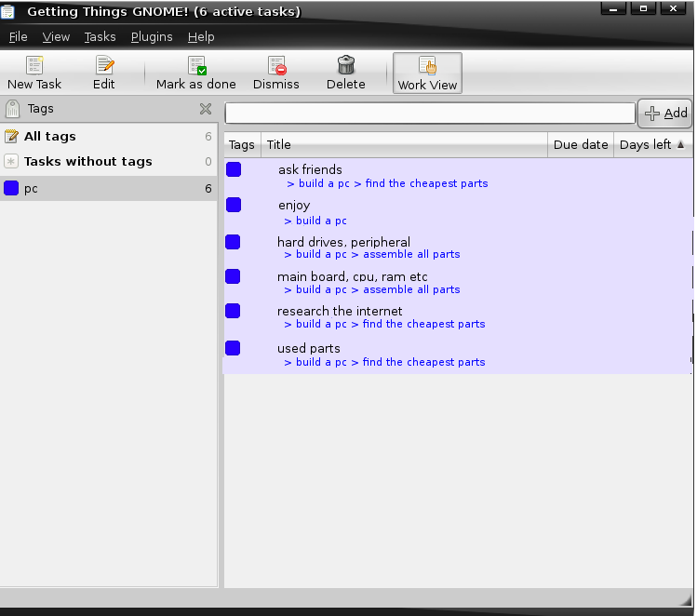Open the File menu
Screen dimensions: 697x616
point(19,37)
